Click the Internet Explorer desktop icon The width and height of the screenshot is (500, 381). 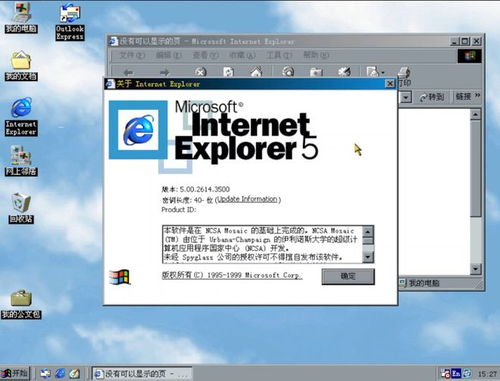21,116
